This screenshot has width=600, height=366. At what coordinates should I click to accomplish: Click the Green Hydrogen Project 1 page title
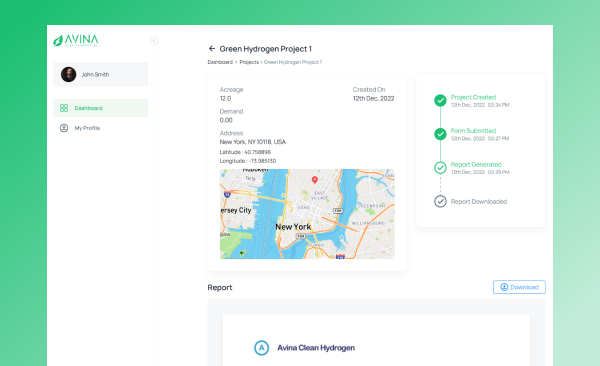click(x=266, y=49)
